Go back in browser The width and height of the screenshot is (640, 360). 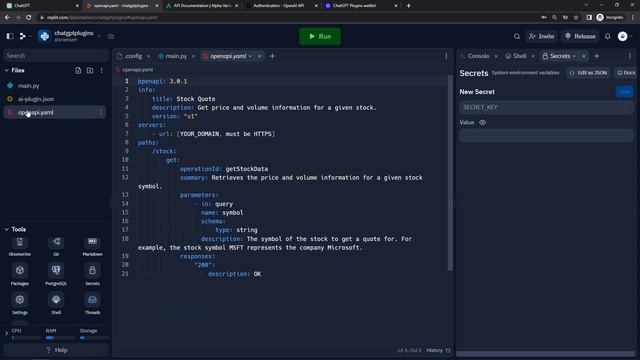7,18
